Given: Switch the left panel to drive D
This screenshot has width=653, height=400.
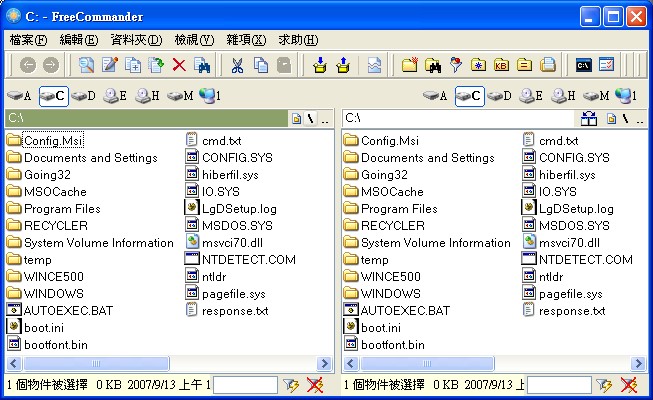Looking at the screenshot, I should [x=83, y=96].
